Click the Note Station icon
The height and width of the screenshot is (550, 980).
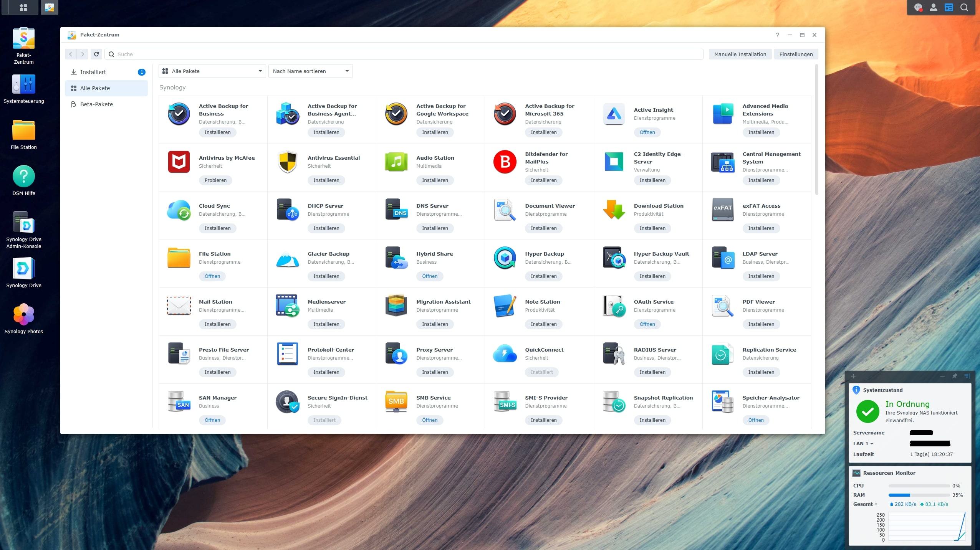pyautogui.click(x=505, y=306)
